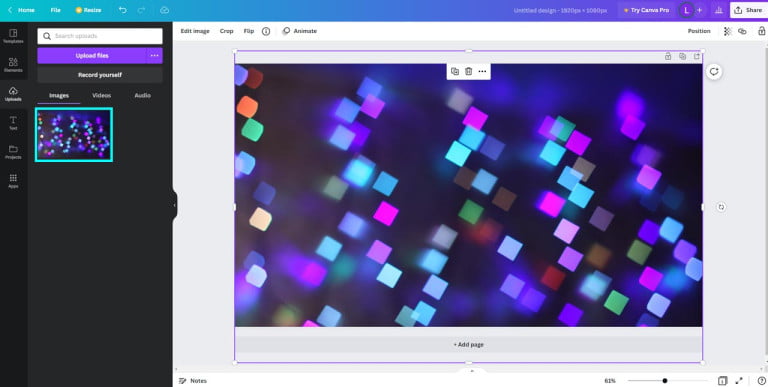Open the Apps sidebar panel

13,181
